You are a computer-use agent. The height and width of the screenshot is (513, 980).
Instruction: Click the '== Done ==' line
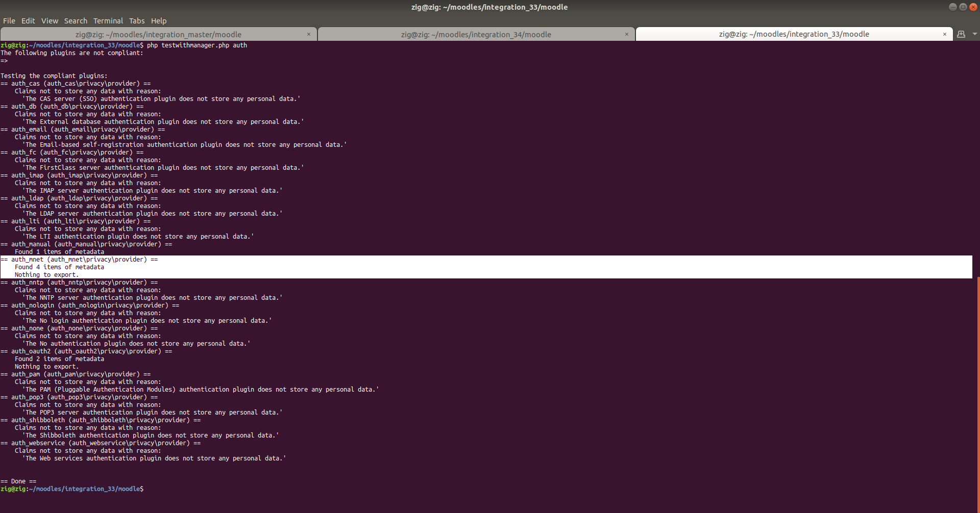[x=18, y=481]
